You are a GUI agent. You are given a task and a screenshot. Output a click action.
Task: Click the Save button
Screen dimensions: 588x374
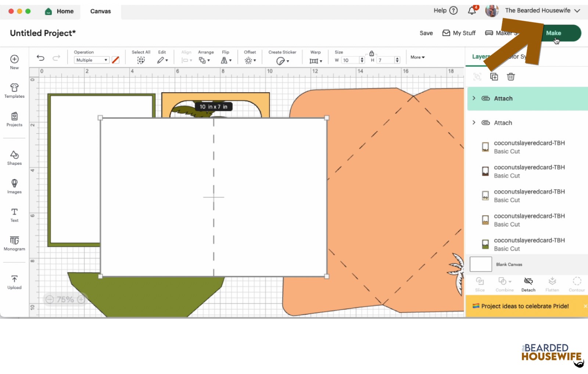coord(426,33)
